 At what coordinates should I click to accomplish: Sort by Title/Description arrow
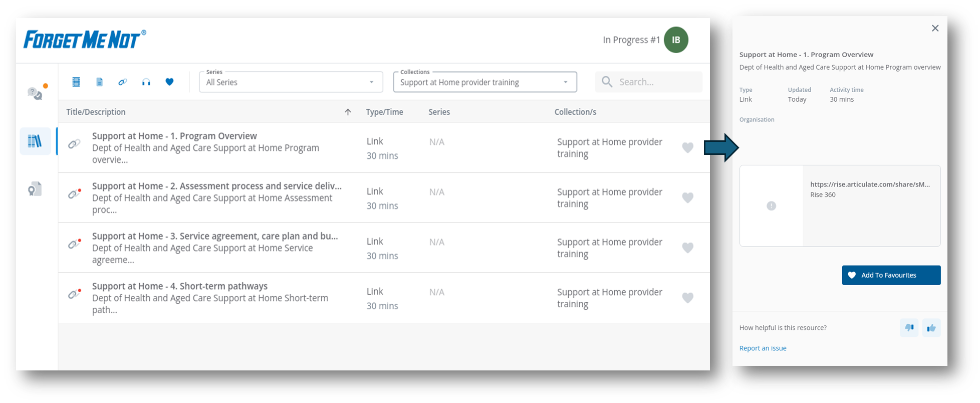click(x=348, y=112)
